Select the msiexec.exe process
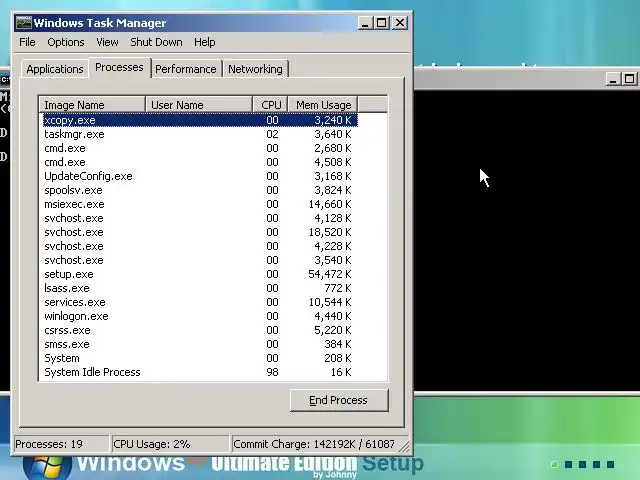The height and width of the screenshot is (480, 640). (200, 204)
